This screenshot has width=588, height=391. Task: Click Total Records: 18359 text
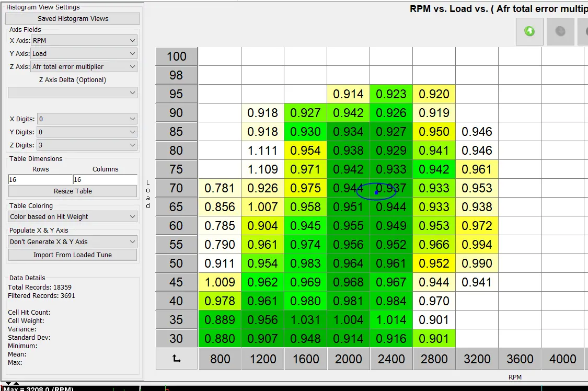coord(40,287)
